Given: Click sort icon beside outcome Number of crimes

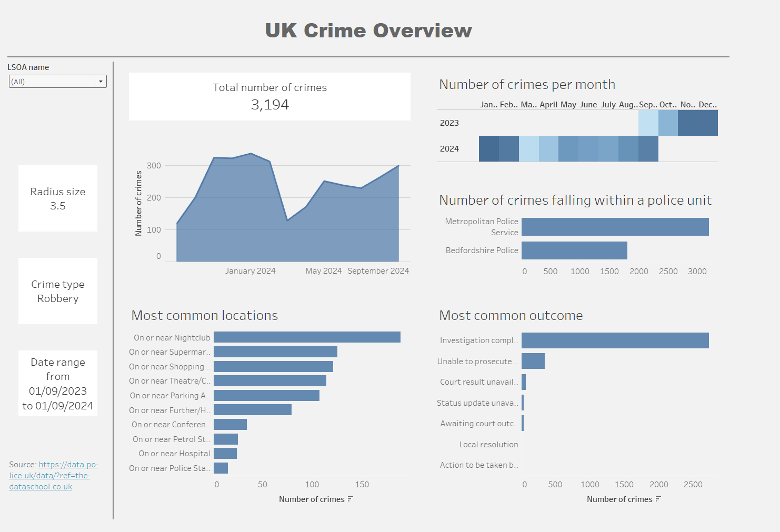Looking at the screenshot, I should 658,499.
